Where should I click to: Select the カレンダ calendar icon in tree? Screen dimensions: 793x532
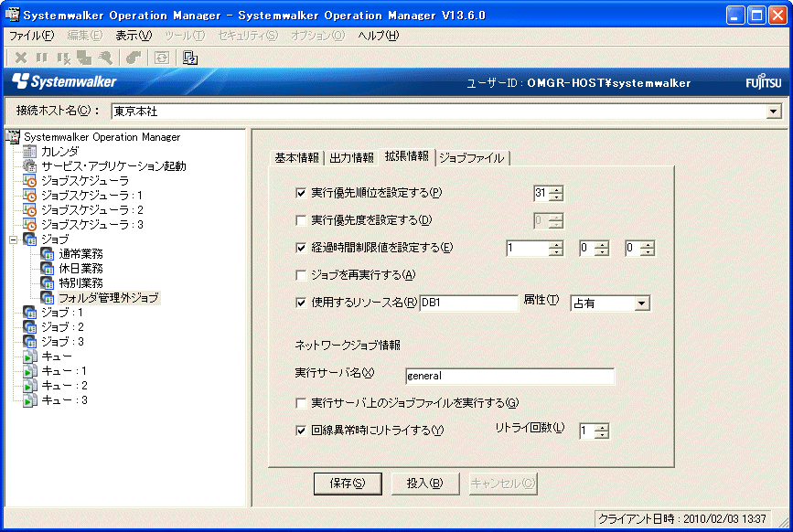pos(30,151)
